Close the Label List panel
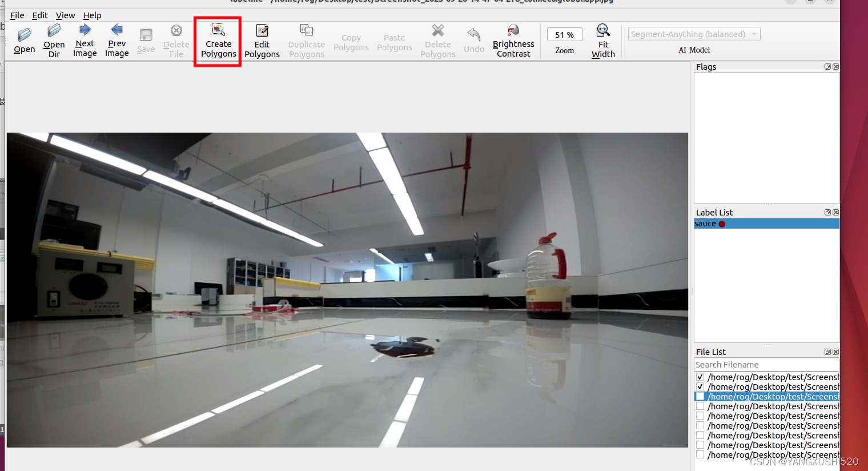 point(835,213)
